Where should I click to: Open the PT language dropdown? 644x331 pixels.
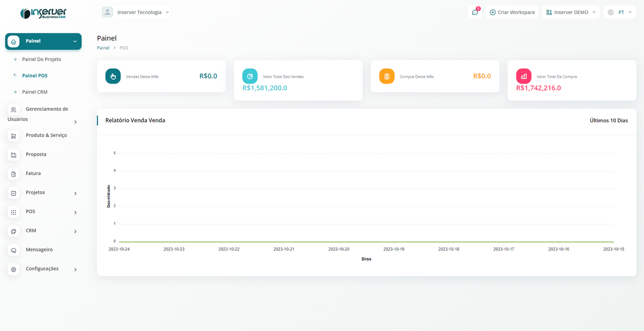(619, 12)
